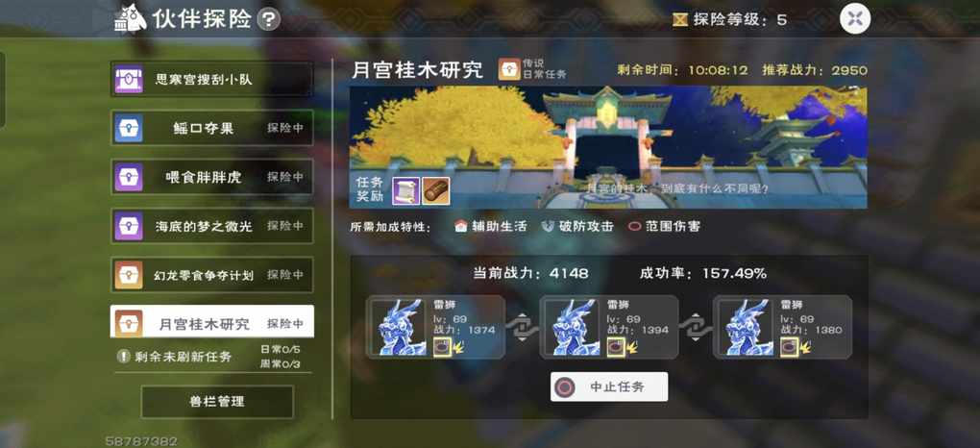Select the 鲻口夺果 mission

pos(212,128)
